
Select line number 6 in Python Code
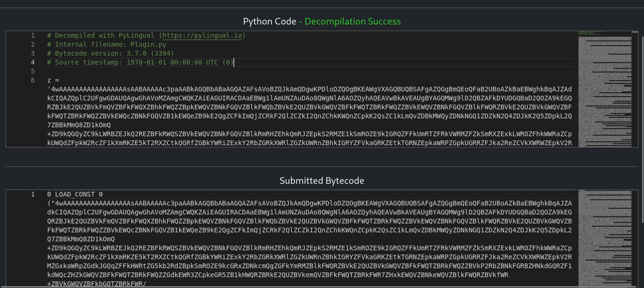[x=33, y=80]
